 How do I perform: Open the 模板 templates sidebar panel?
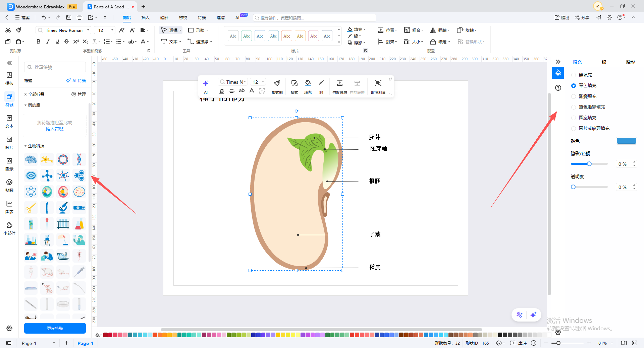click(9, 78)
